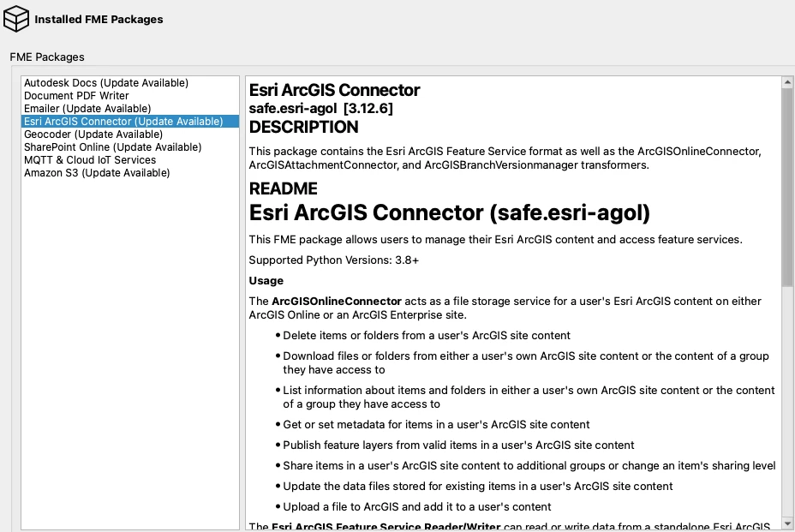This screenshot has width=795, height=532.
Task: Click the FME Packages group label
Action: [46, 57]
